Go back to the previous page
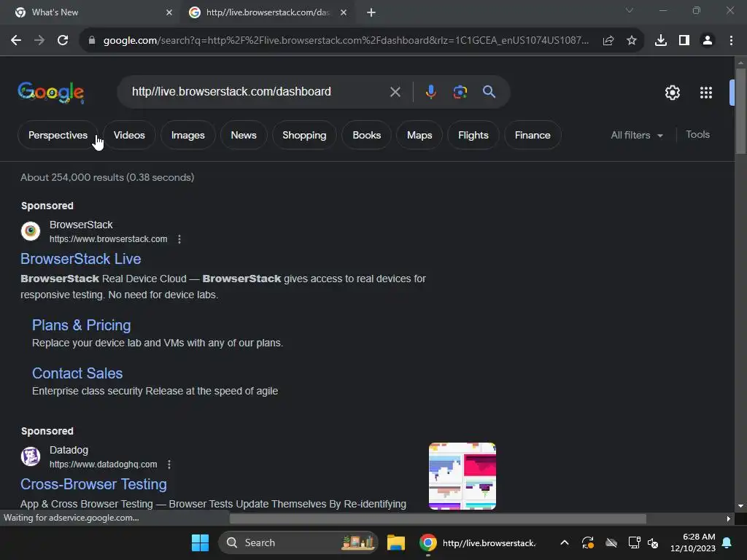This screenshot has width=747, height=560. click(x=16, y=41)
